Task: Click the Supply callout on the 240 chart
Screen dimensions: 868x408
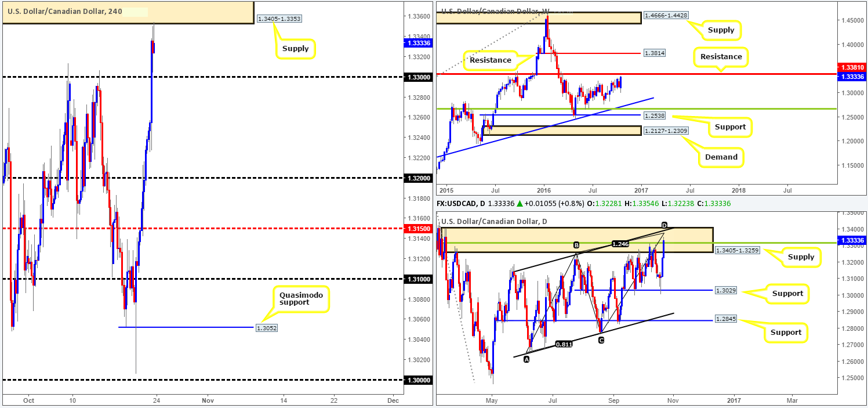Action: (296, 49)
